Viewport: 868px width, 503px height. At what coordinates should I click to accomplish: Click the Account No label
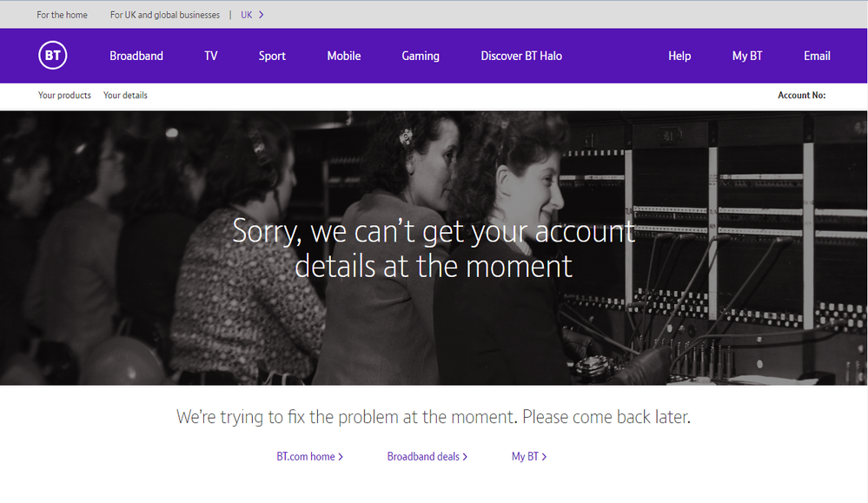(801, 96)
